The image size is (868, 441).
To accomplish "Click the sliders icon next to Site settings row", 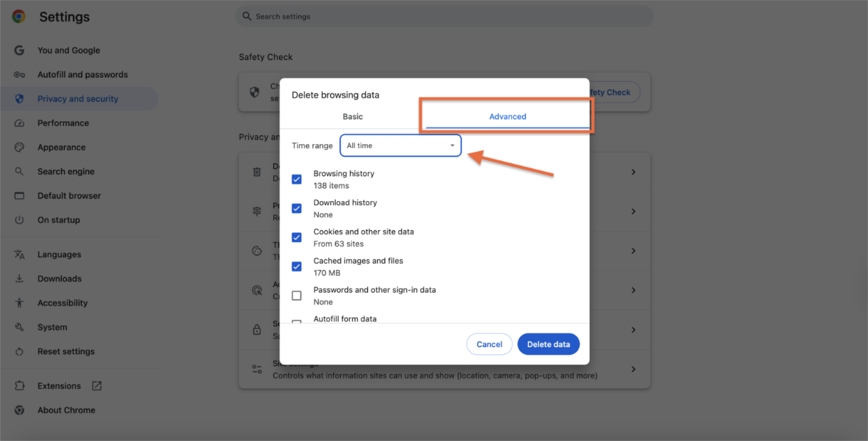I will pos(257,369).
